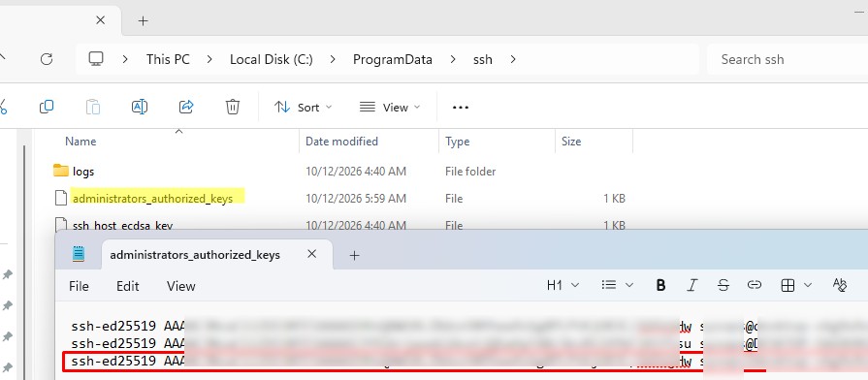
Task: Close the administrators_authorized_keys Notepad tab
Action: (311, 254)
